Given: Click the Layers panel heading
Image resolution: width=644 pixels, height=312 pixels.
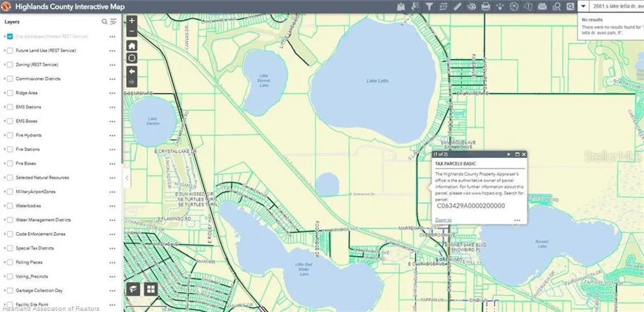Looking at the screenshot, I should coord(12,21).
